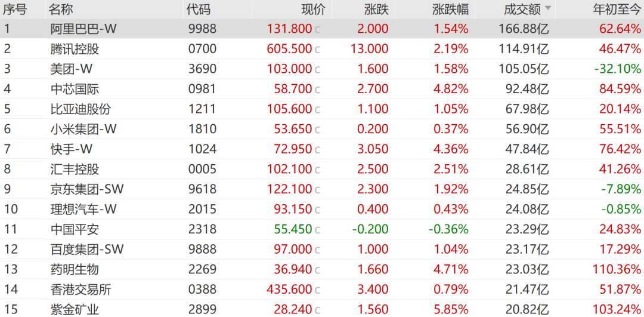The width and height of the screenshot is (644, 317).
Task: Click stock code 1211 for 比亚迪股份
Action: pos(202,109)
